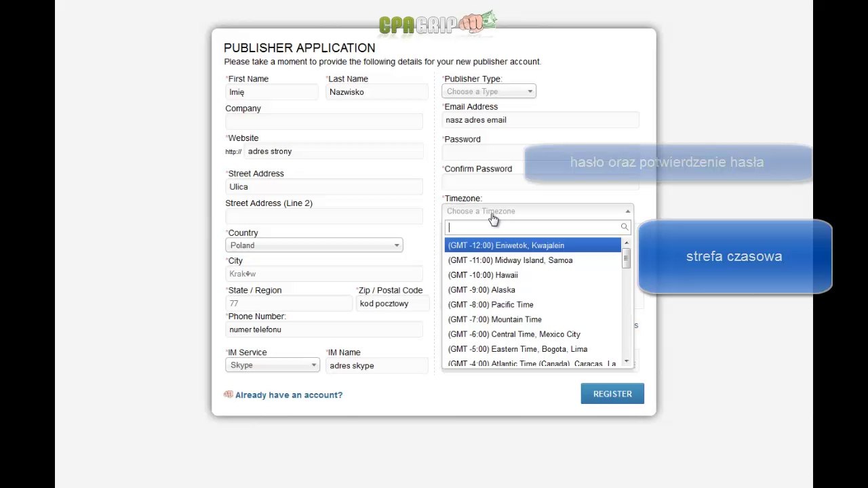Screen dimensions: 868x488
Task: Click the First Name field
Action: tap(271, 92)
